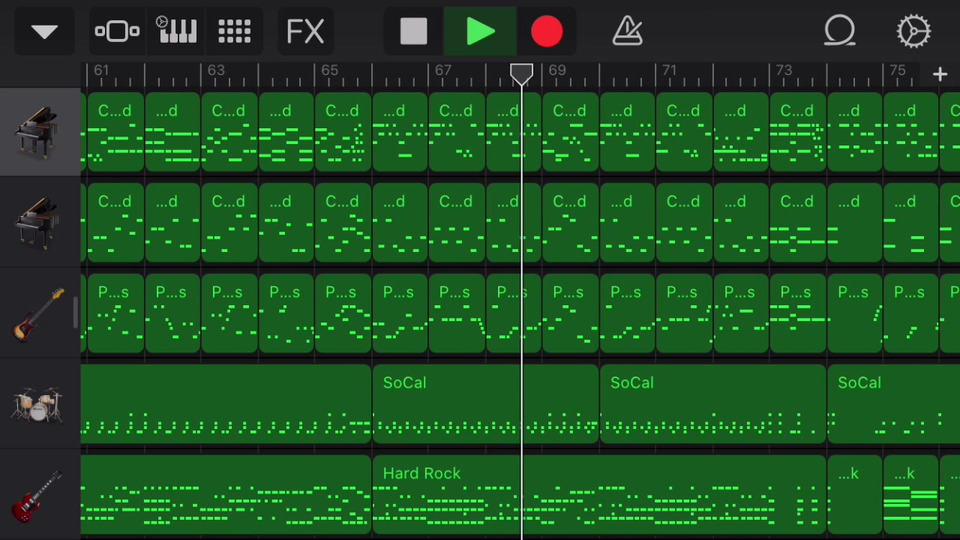The image size is (960, 540).
Task: Select first piano track region at bar 73
Action: pyautogui.click(x=798, y=132)
